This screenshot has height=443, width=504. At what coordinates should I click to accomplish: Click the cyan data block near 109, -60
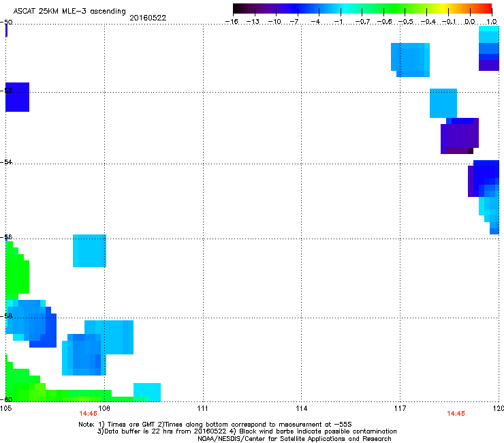coord(147,392)
